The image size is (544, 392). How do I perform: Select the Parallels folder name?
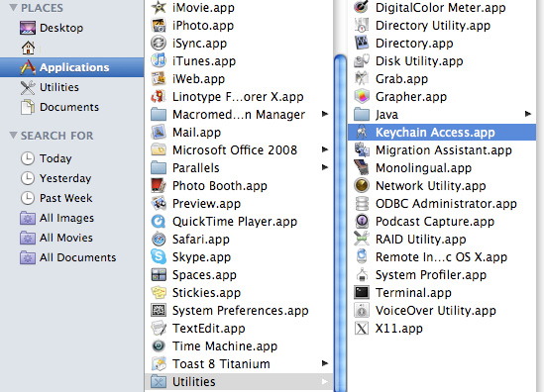coord(196,168)
